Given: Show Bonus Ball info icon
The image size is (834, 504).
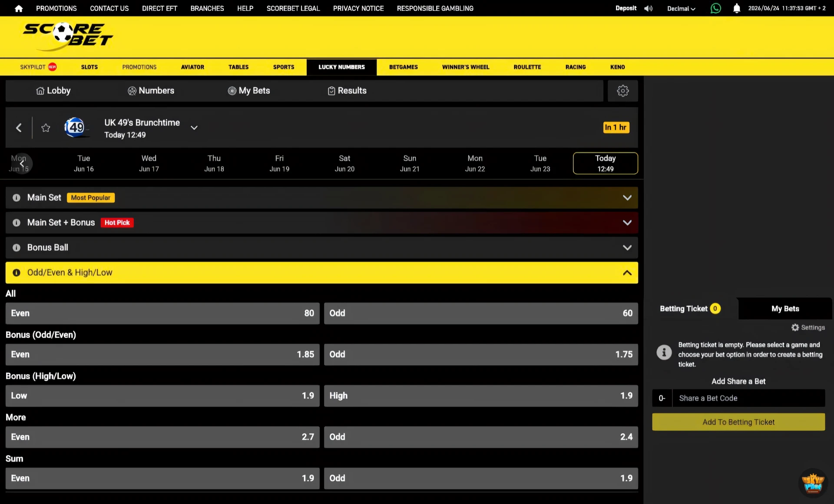Looking at the screenshot, I should pos(17,247).
